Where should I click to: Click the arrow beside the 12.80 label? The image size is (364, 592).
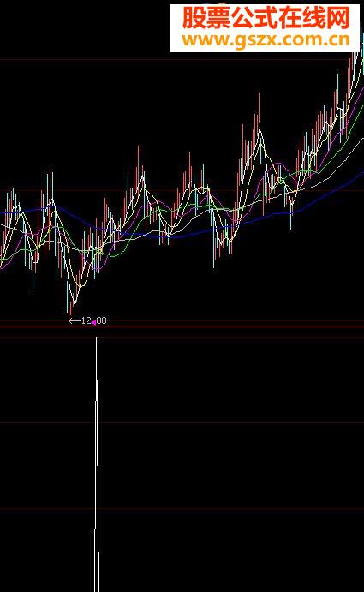[75, 321]
